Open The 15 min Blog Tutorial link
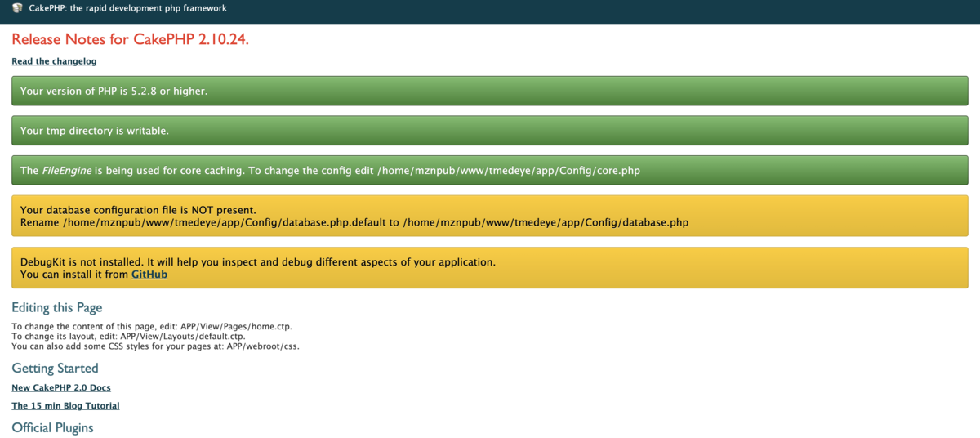This screenshot has height=438, width=980. tap(65, 405)
